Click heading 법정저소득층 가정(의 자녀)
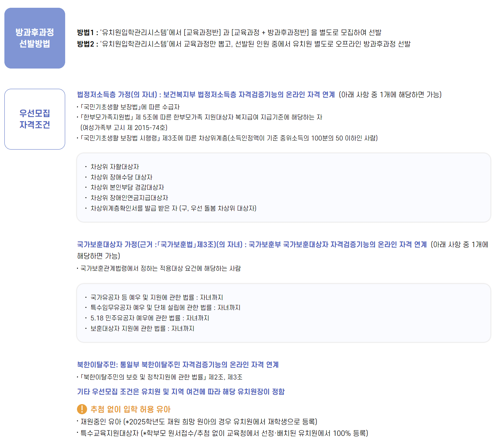The image size is (503, 448). pyautogui.click(x=206, y=95)
